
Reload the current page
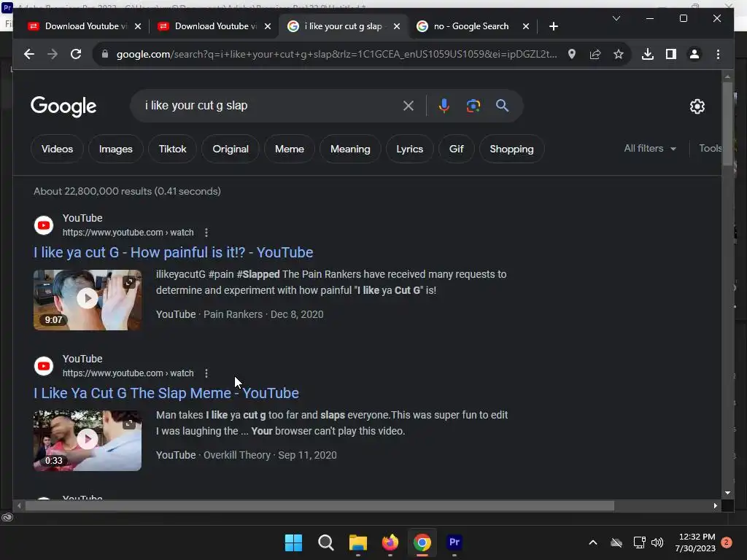[76, 54]
